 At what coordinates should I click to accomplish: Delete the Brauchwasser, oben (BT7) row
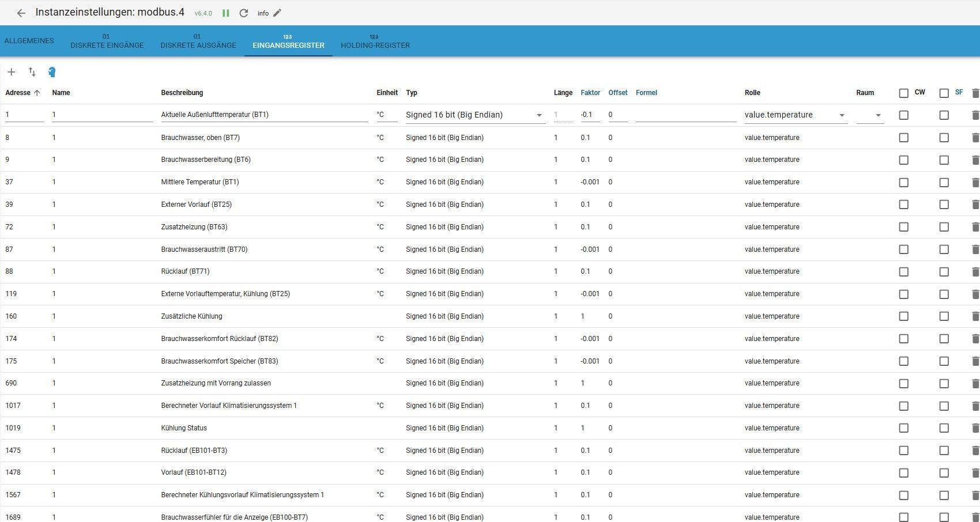point(975,138)
